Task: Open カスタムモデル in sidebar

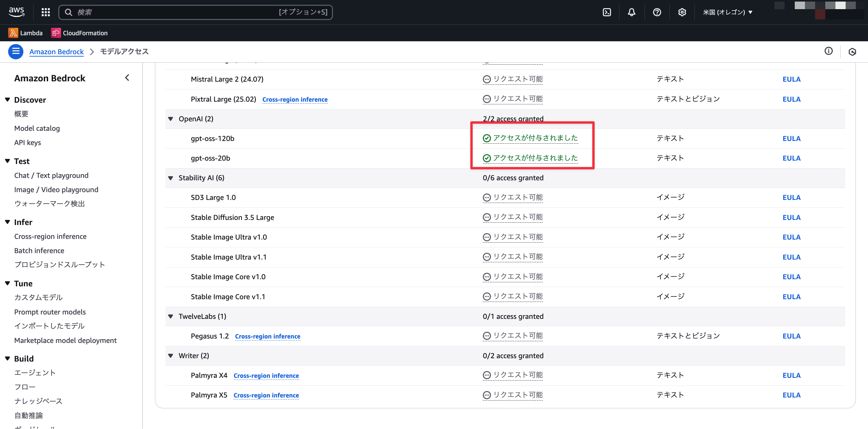Action: click(x=38, y=298)
